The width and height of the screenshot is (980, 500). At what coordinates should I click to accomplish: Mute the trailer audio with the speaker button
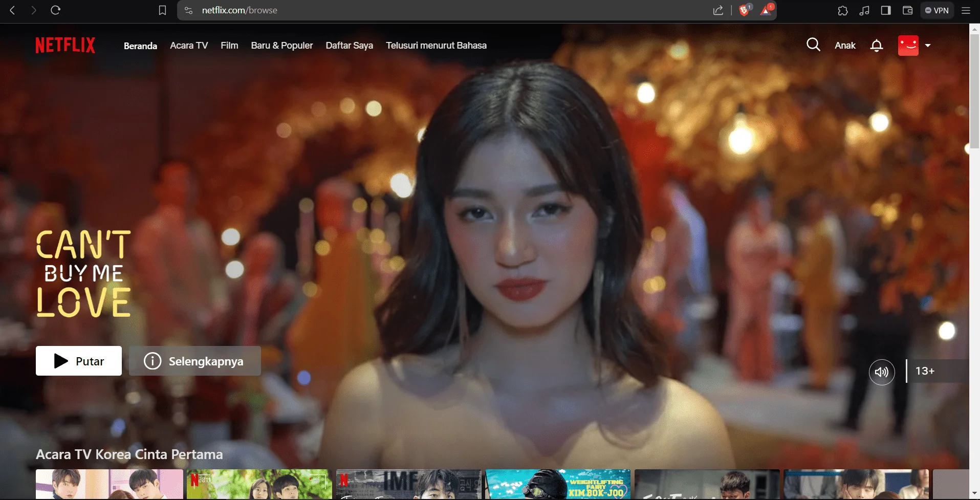882,372
